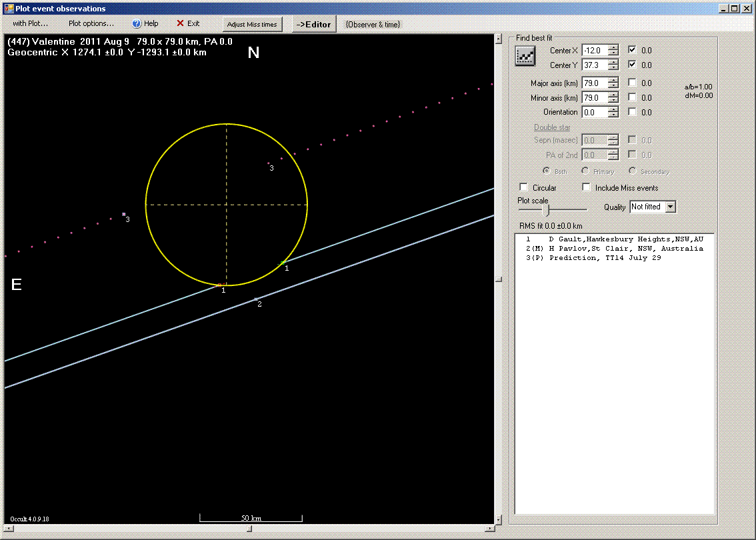Click the Adjust Miss times button
Screen dimensions: 756x540
coord(252,24)
